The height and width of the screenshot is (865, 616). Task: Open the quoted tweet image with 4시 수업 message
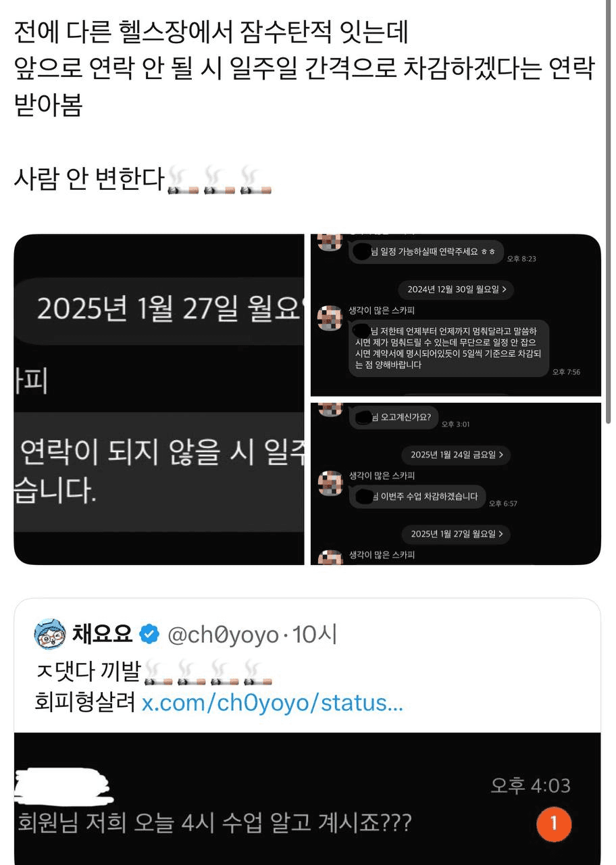(x=307, y=799)
